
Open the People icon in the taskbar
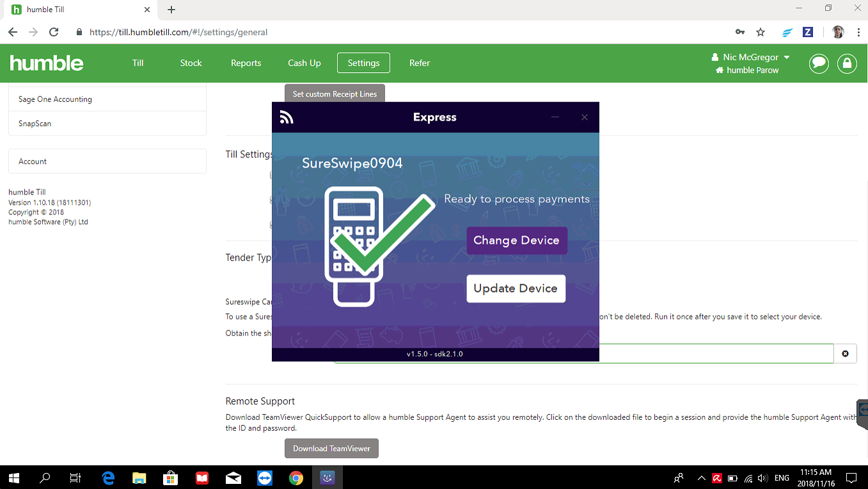[679, 477]
